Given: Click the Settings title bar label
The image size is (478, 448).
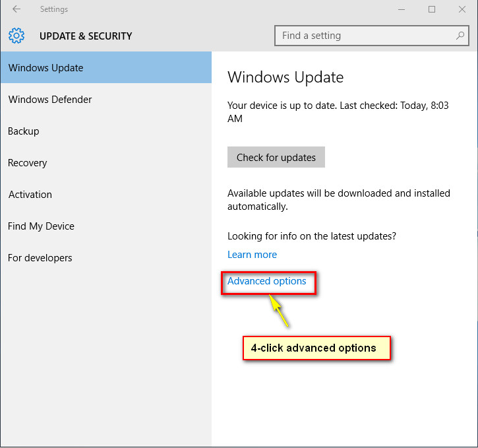Looking at the screenshot, I should (x=54, y=9).
